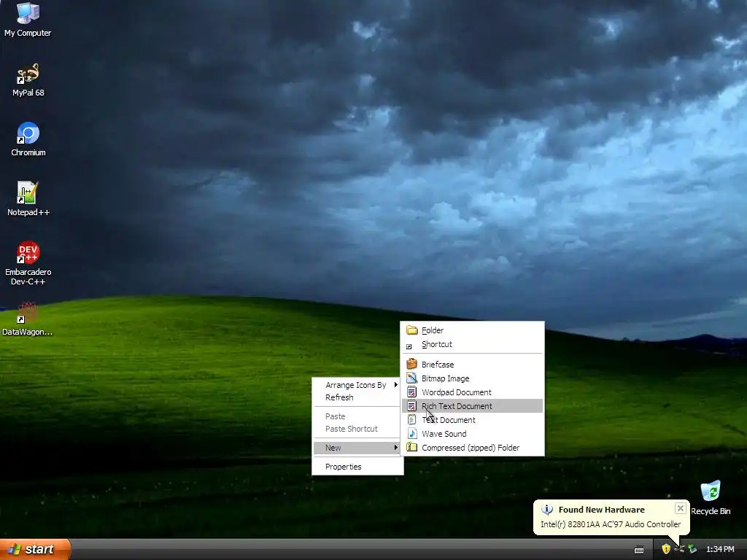The image size is (747, 560).
Task: Expand Arrange Icons By submenu
Action: 357,385
